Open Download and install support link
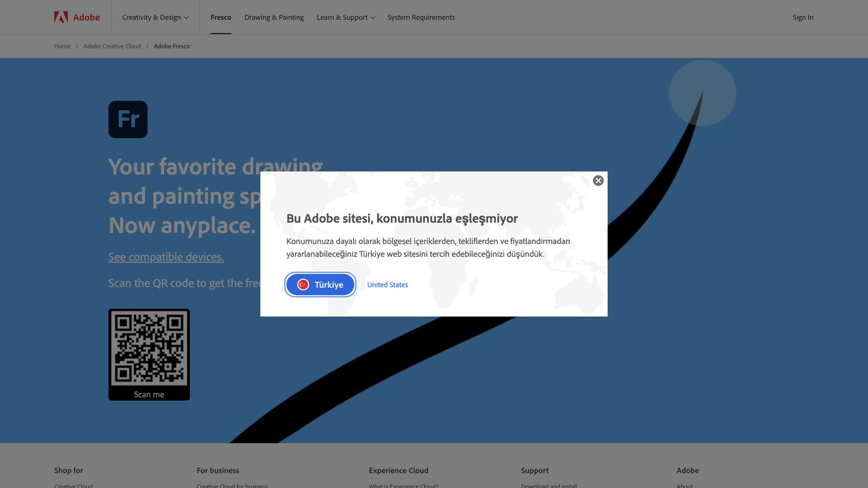Viewport: 868px width, 488px height. point(549,486)
